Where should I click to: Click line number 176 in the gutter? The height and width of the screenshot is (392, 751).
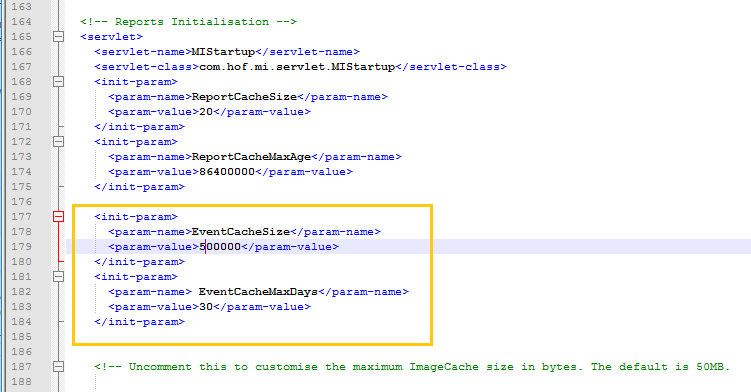(x=22, y=202)
